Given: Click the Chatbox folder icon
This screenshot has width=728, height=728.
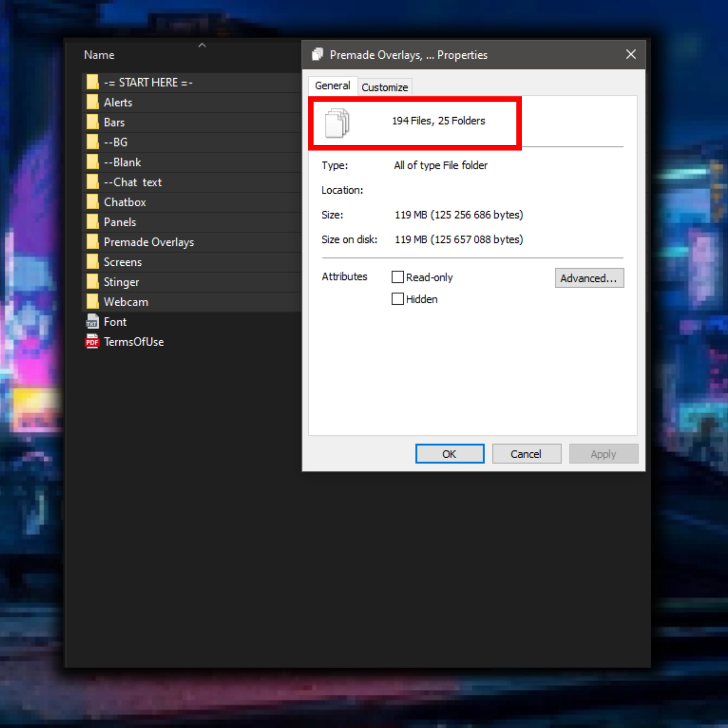Looking at the screenshot, I should 92,202.
